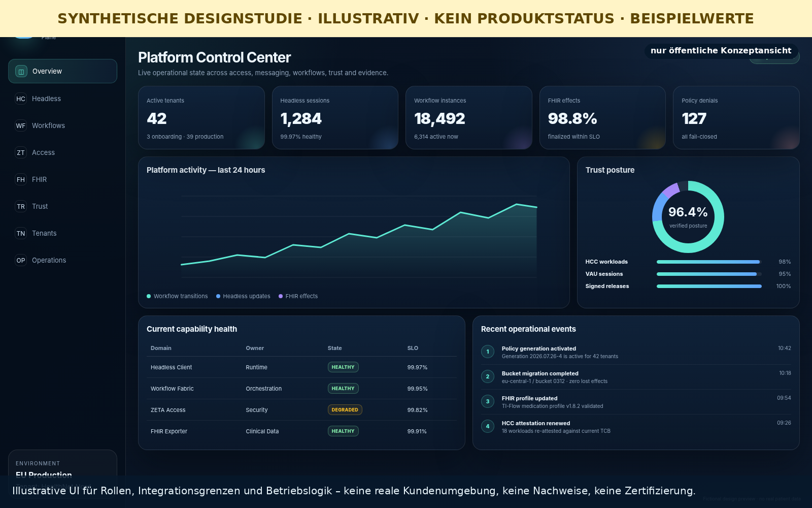
Task: Open the Active tenants summary card
Action: (201, 117)
